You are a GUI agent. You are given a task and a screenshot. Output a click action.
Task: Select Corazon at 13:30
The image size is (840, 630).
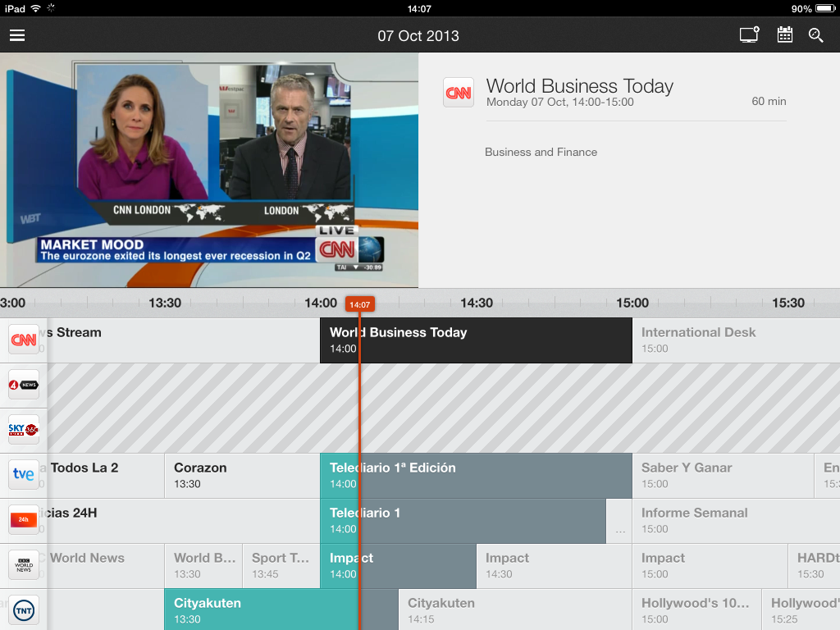tap(242, 476)
